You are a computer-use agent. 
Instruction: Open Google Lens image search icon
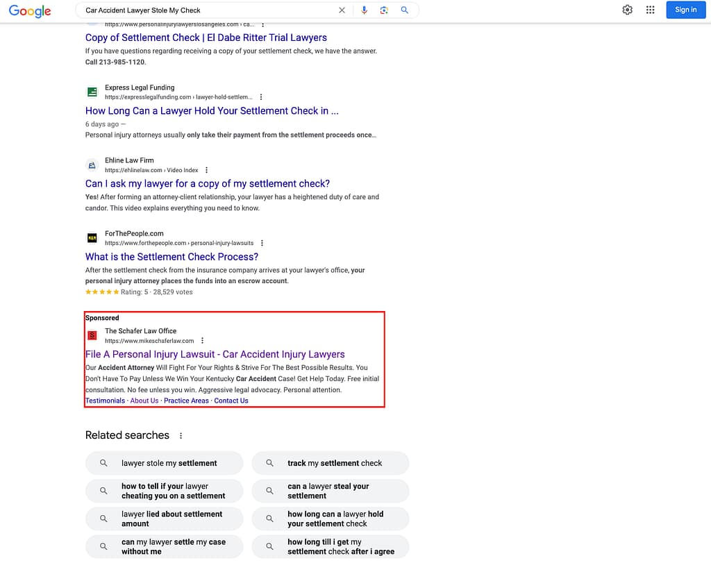384,10
